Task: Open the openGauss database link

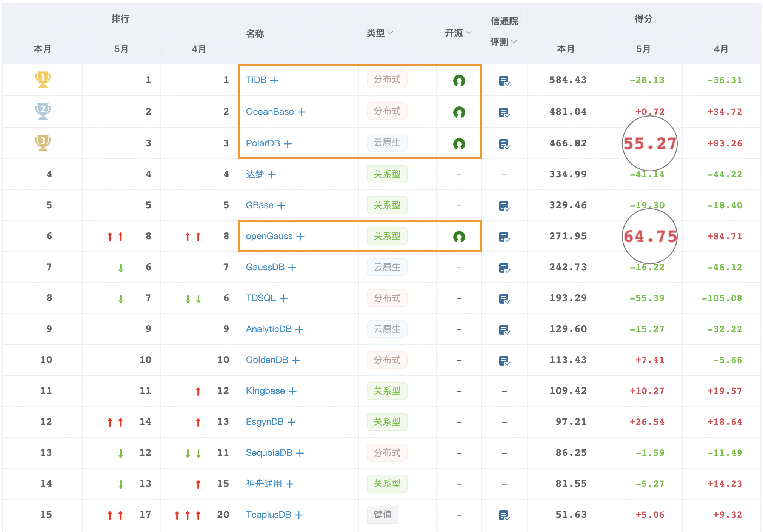Action: click(269, 236)
